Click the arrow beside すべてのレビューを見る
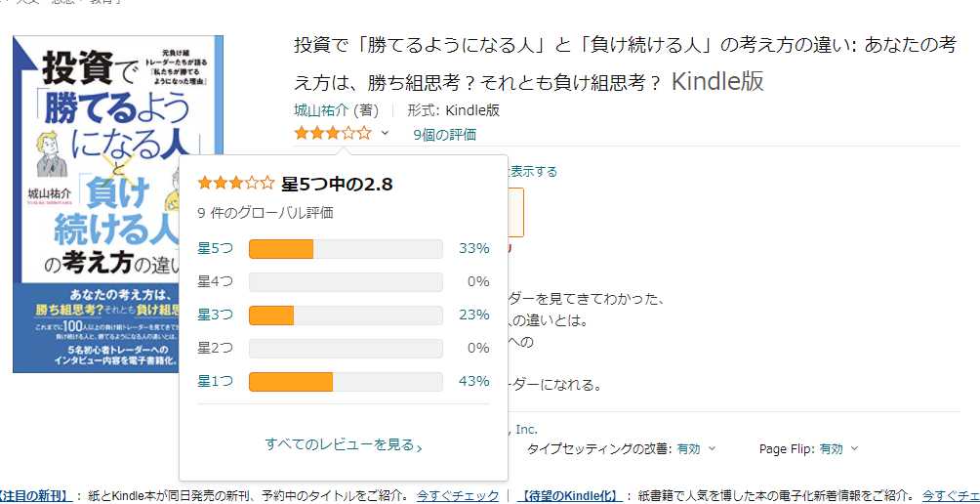The height and width of the screenshot is (504, 980). point(420,447)
